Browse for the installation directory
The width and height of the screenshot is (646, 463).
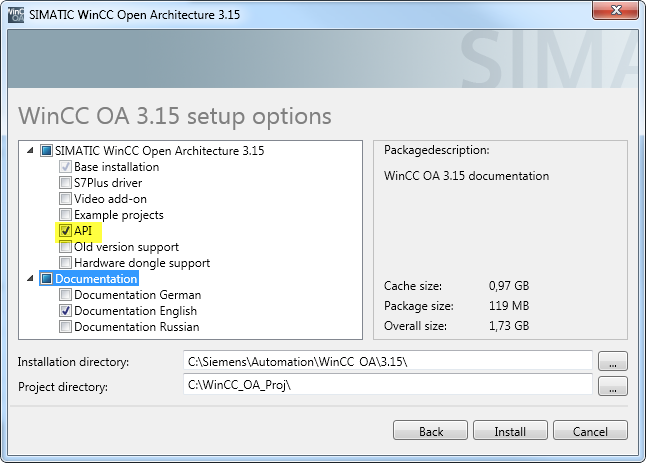pos(613,361)
